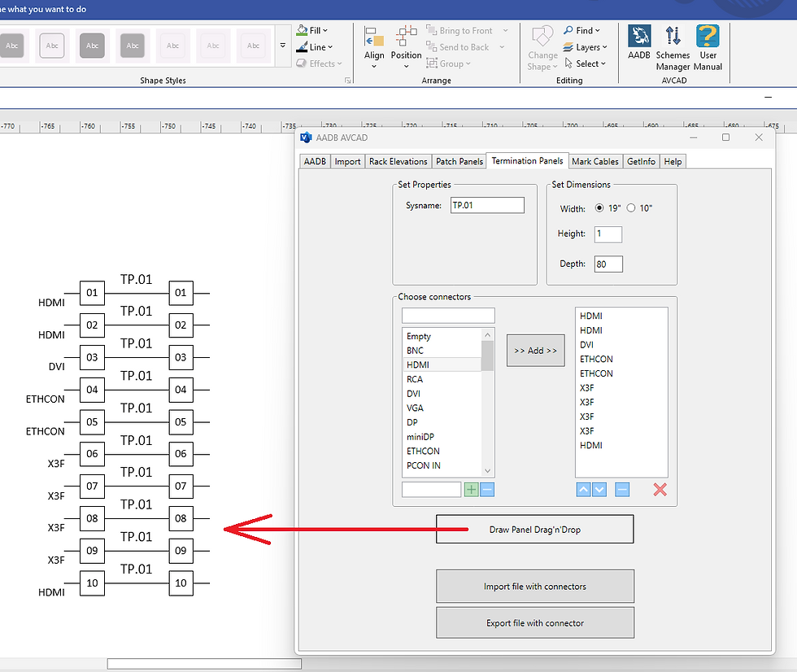Click Send to Back in the Arrange group
The height and width of the screenshot is (672, 797).
pos(457,46)
